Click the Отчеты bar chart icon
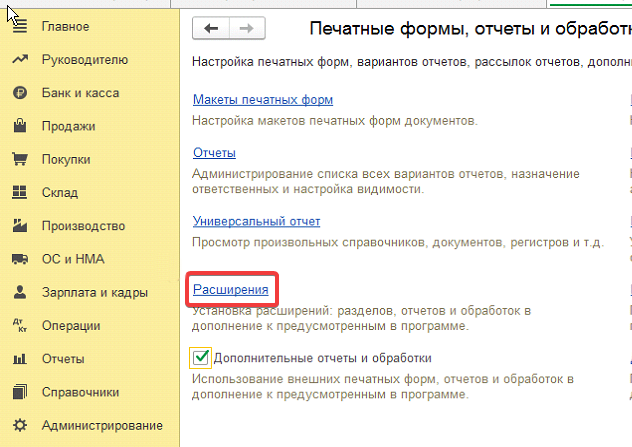Viewport: 632px width, 447px height. 20,359
